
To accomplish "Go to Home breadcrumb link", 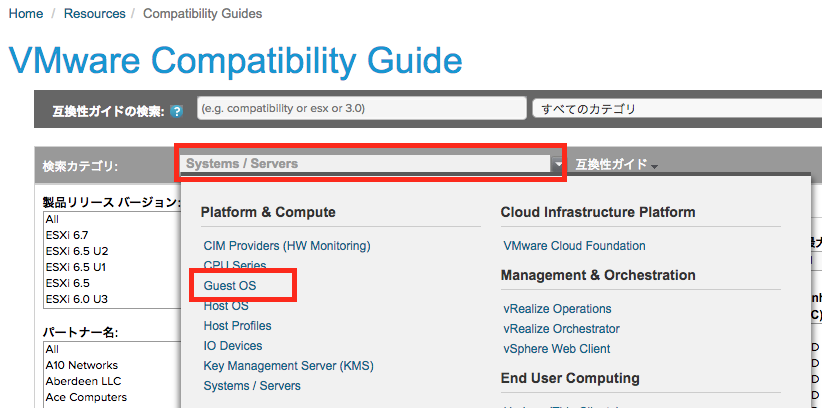I will point(26,14).
